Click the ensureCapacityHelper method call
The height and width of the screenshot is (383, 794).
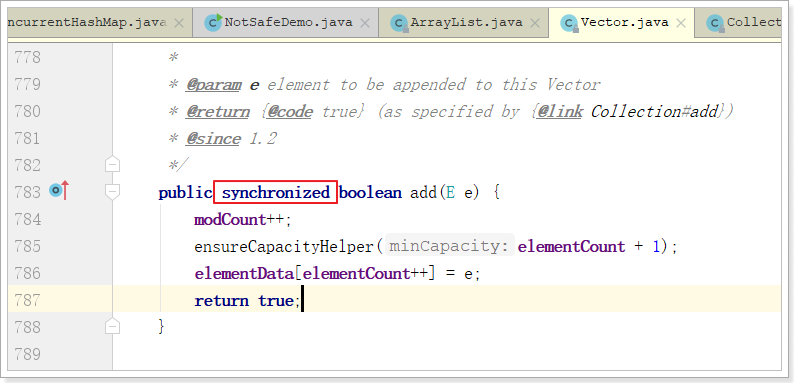coord(284,247)
